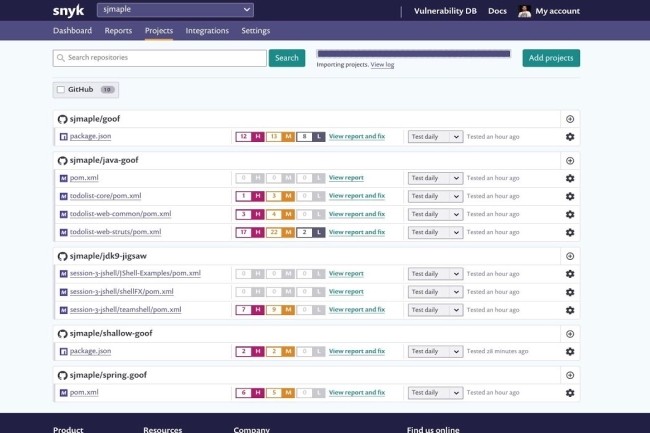Click the GitHub icon beside sjmaple/spring.goof
650x433 pixels.
(x=63, y=375)
